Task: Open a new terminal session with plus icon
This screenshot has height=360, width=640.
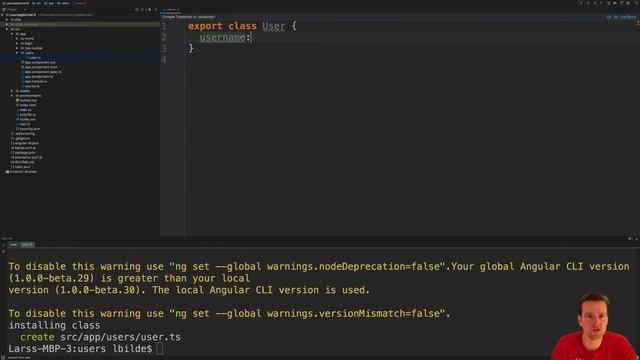Action: pyautogui.click(x=4, y=244)
